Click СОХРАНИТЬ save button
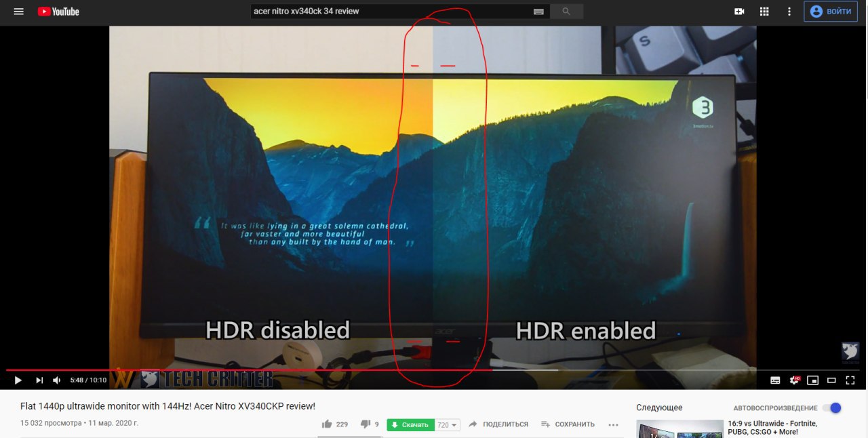The width and height of the screenshot is (868, 438). tap(568, 424)
